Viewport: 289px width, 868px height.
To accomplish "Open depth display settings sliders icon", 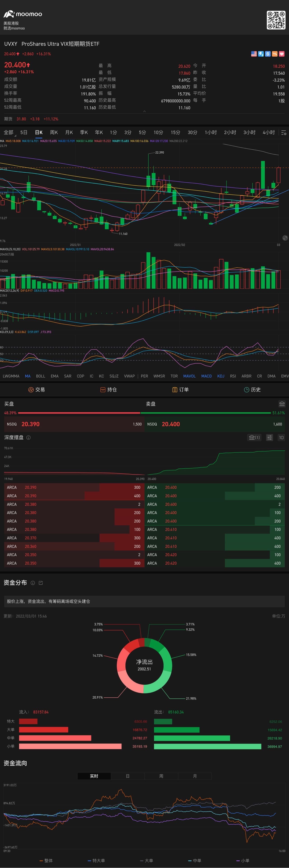I will click(269, 438).
